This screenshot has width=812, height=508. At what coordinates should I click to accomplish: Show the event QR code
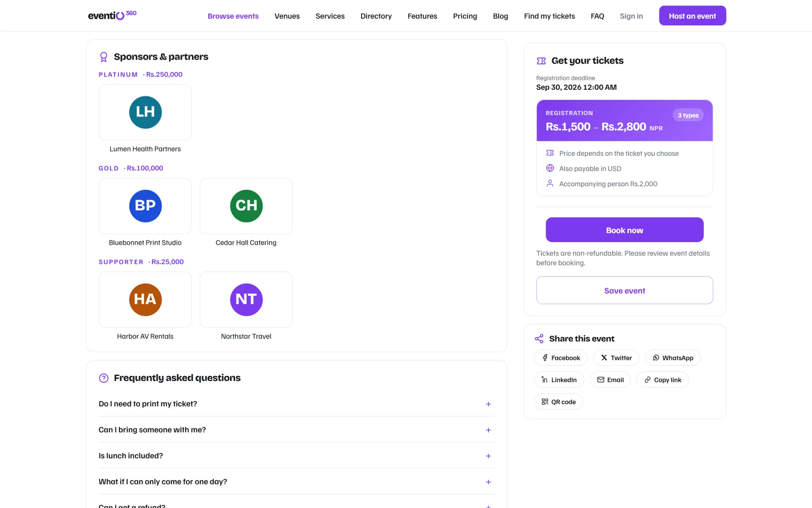click(558, 402)
